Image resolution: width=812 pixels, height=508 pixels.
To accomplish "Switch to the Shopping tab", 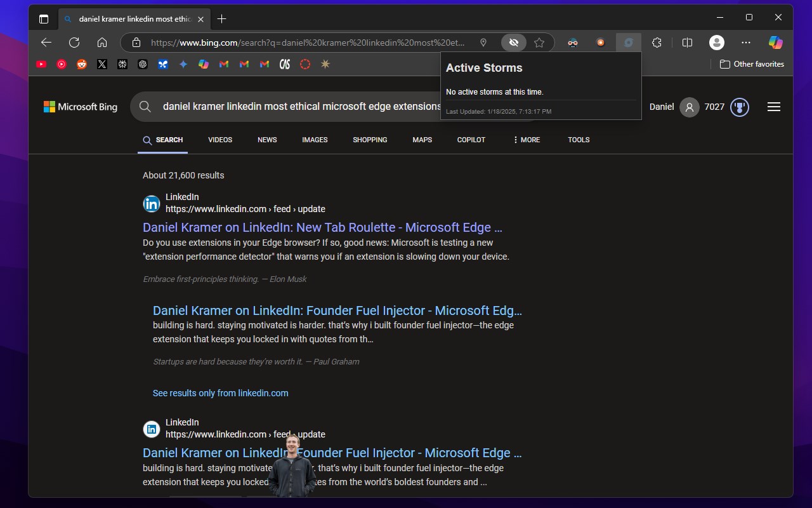I will pyautogui.click(x=370, y=140).
